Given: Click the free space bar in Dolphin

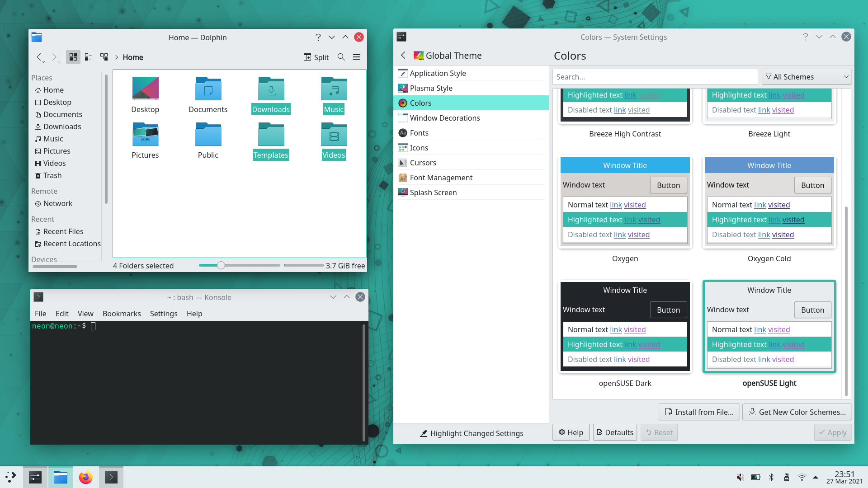Looking at the screenshot, I should (304, 265).
